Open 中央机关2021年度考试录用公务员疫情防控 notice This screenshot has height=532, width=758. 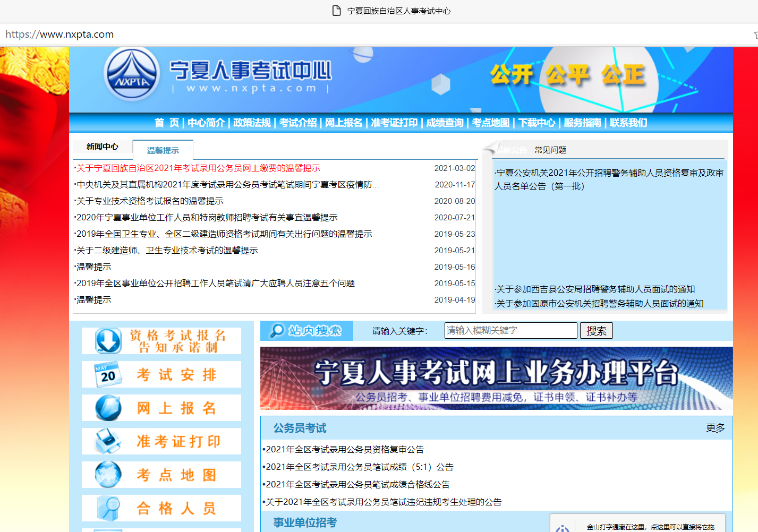click(227, 185)
